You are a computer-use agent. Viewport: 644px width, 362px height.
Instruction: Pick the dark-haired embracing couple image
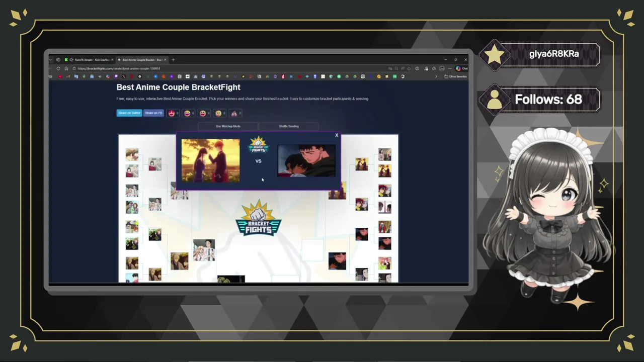306,160
